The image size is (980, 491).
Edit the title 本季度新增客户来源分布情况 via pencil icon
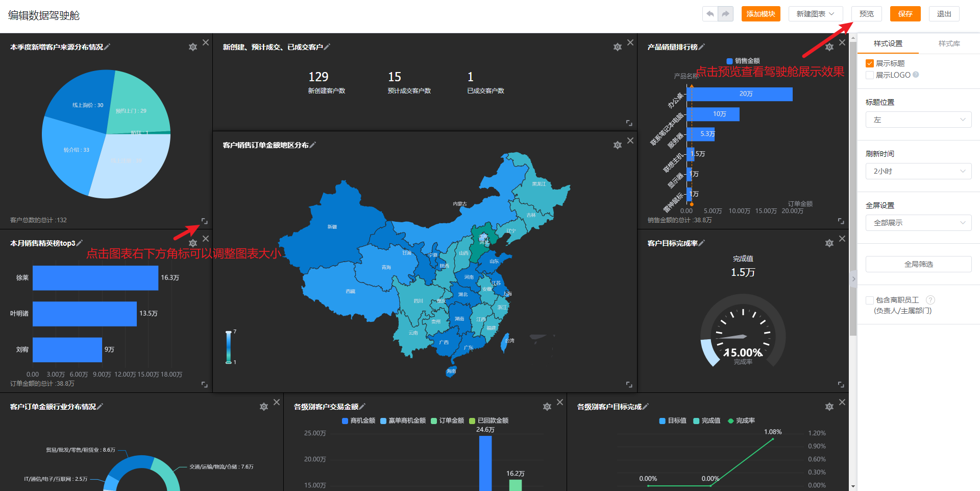click(107, 47)
